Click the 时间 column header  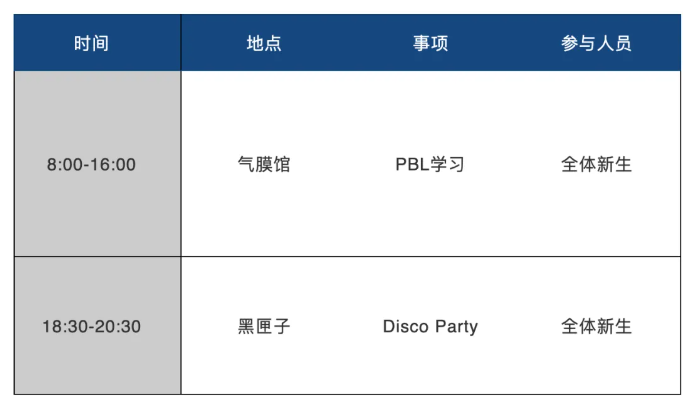(x=91, y=44)
